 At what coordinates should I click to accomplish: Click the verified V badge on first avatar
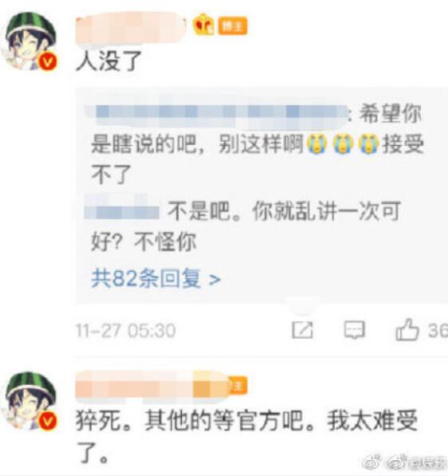tap(48, 62)
